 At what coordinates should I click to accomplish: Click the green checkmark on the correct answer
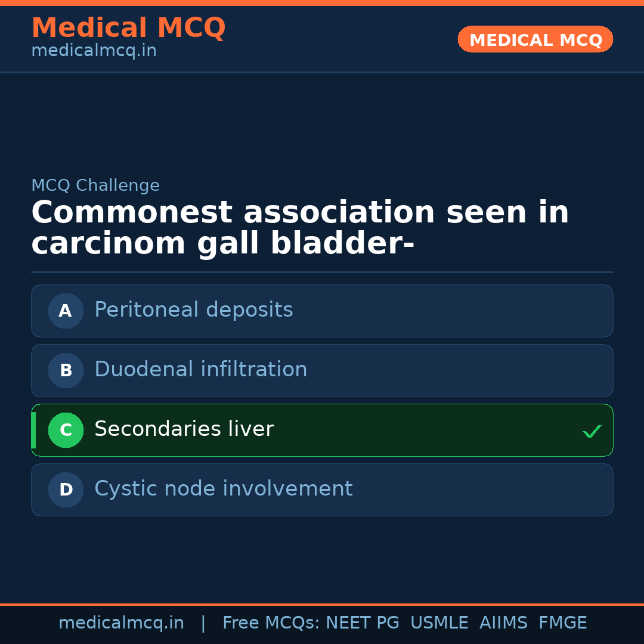tap(592, 431)
